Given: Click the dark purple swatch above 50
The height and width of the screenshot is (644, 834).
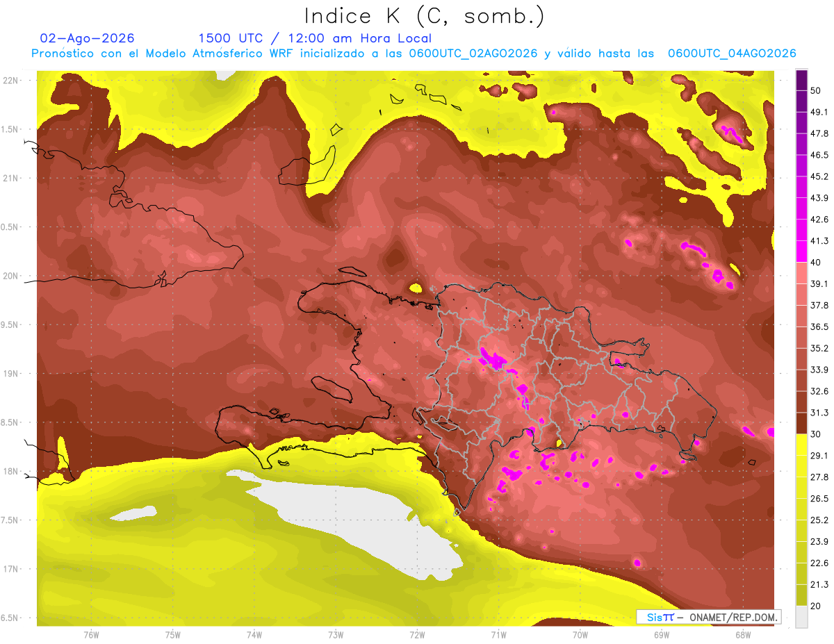Looking at the screenshot, I should coord(801,81).
